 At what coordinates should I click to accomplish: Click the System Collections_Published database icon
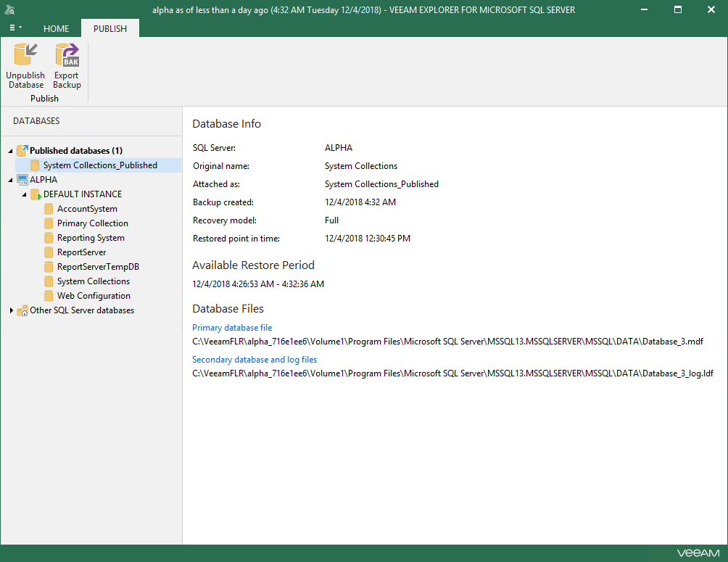35,165
